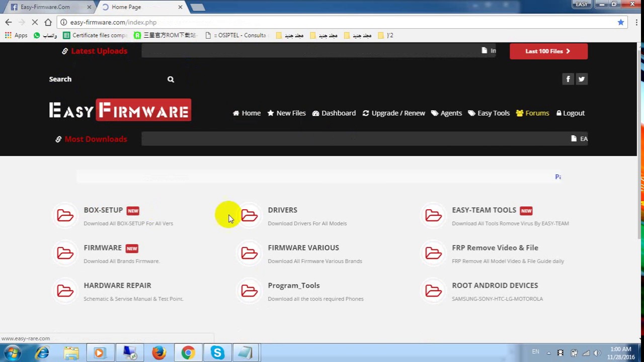Open the DRIVERS category link
The width and height of the screenshot is (644, 362).
[x=282, y=210]
